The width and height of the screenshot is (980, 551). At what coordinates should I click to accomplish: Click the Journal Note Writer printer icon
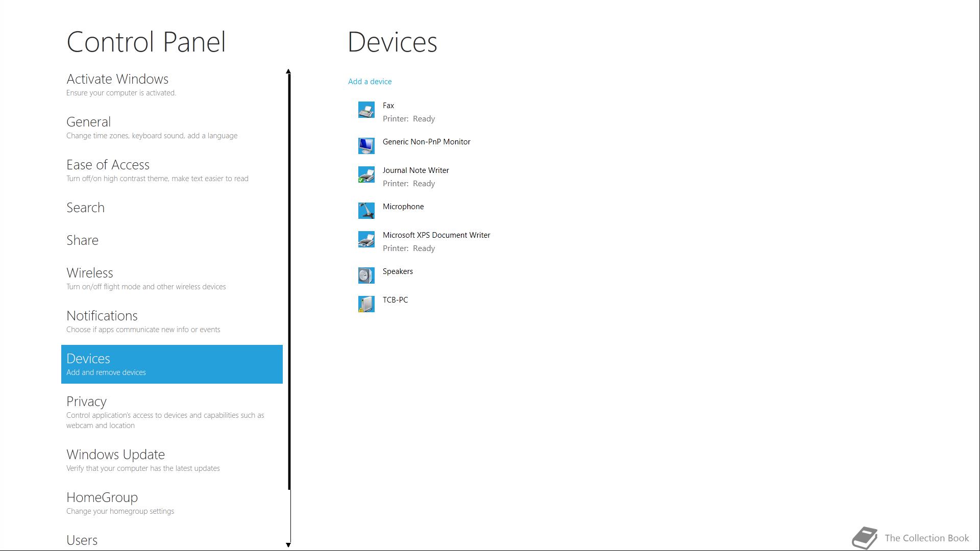point(366,174)
